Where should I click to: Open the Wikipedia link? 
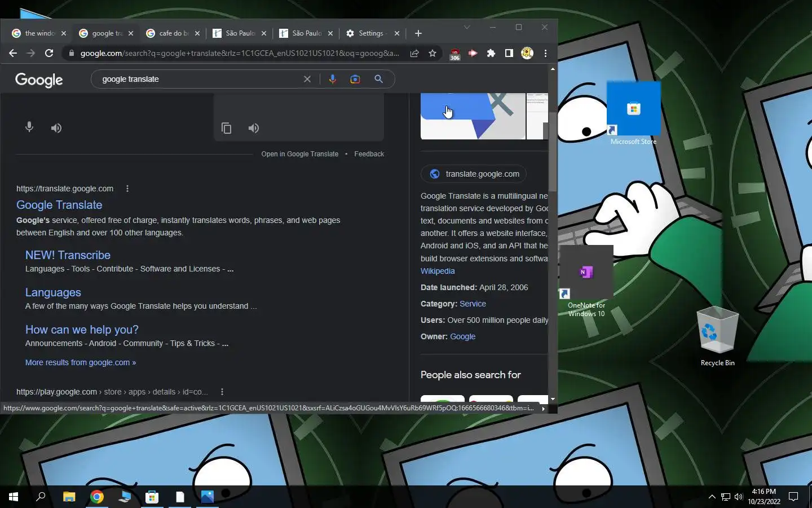438,271
